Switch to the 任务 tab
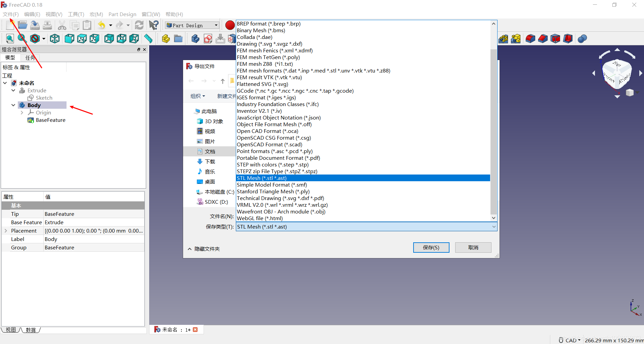 point(30,57)
